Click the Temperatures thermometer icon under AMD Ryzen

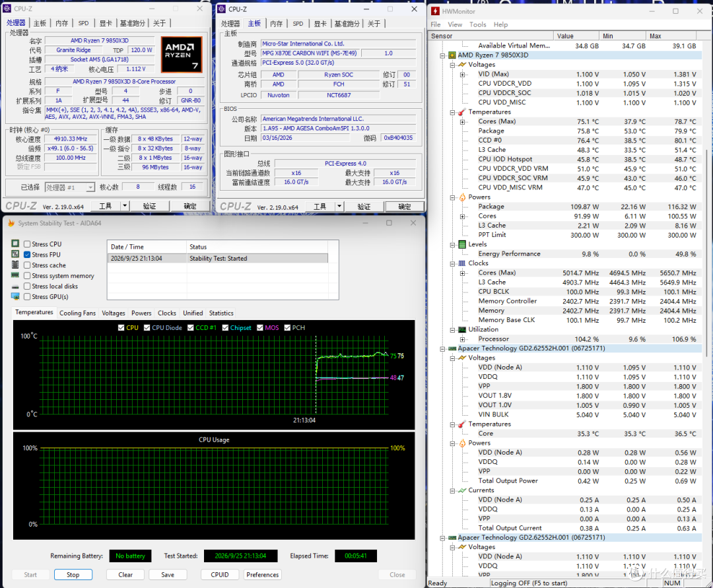coord(462,112)
